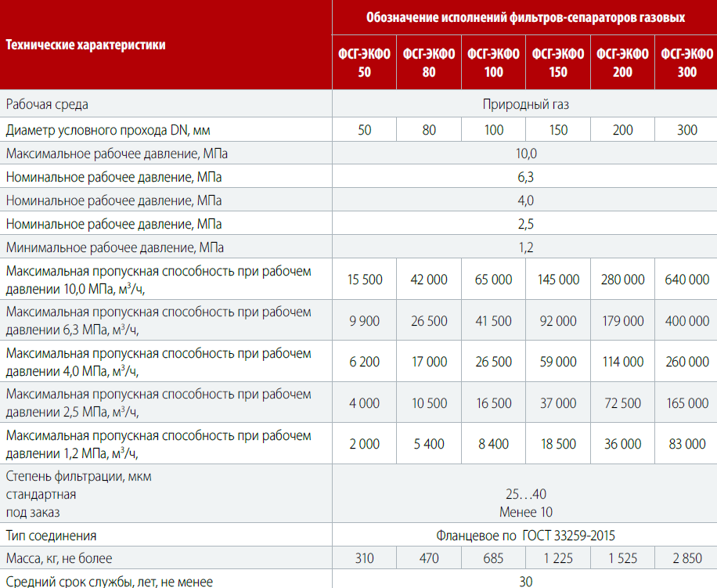Select column header ФСГ-ЭКФО 80

pyautogui.click(x=429, y=63)
